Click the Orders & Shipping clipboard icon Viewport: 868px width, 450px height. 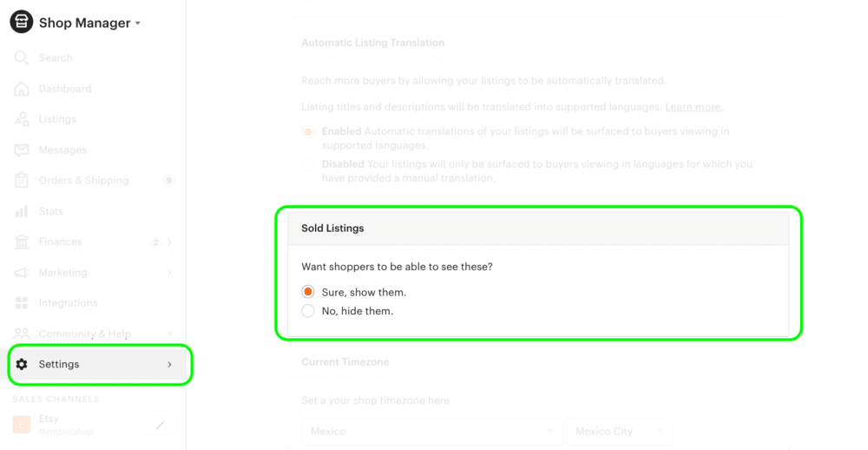tap(21, 180)
